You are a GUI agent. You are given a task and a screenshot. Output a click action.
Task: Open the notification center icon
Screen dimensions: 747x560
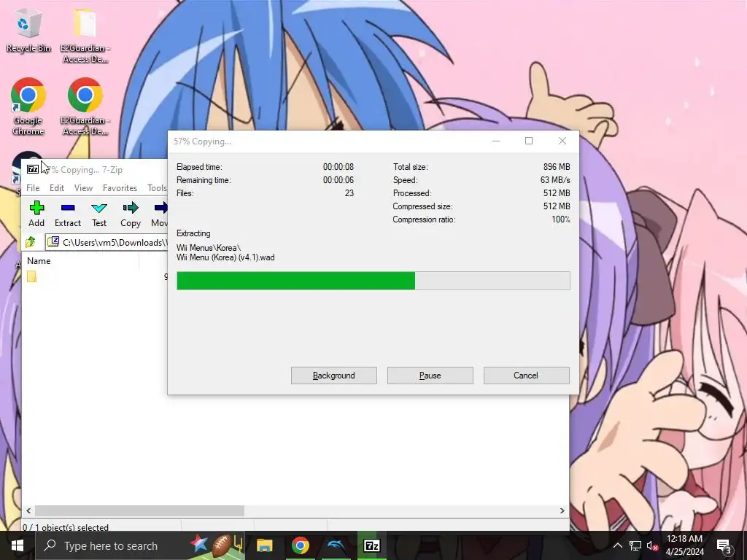pos(724,545)
